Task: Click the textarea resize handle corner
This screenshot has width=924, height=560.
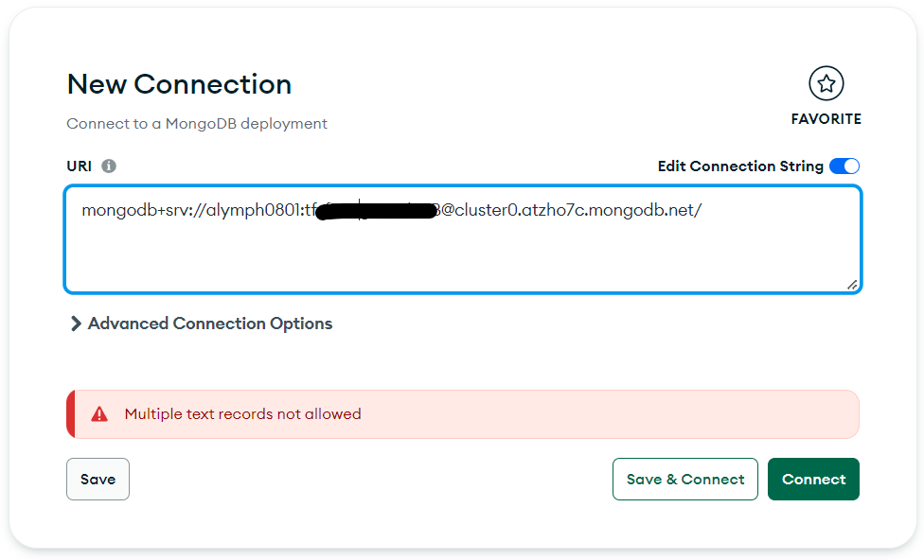Action: click(852, 284)
